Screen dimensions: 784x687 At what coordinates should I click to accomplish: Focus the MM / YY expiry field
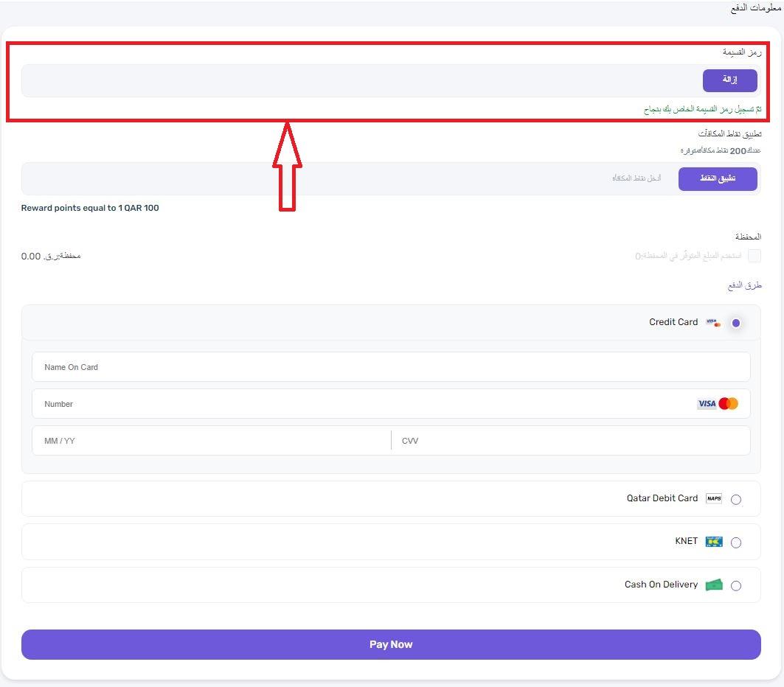click(212, 441)
